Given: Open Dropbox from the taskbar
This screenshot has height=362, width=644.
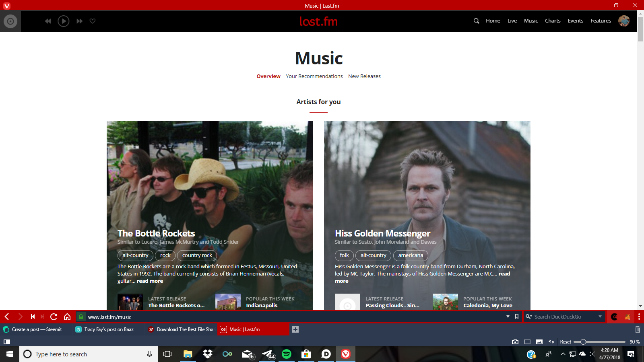Looking at the screenshot, I should click(208, 354).
